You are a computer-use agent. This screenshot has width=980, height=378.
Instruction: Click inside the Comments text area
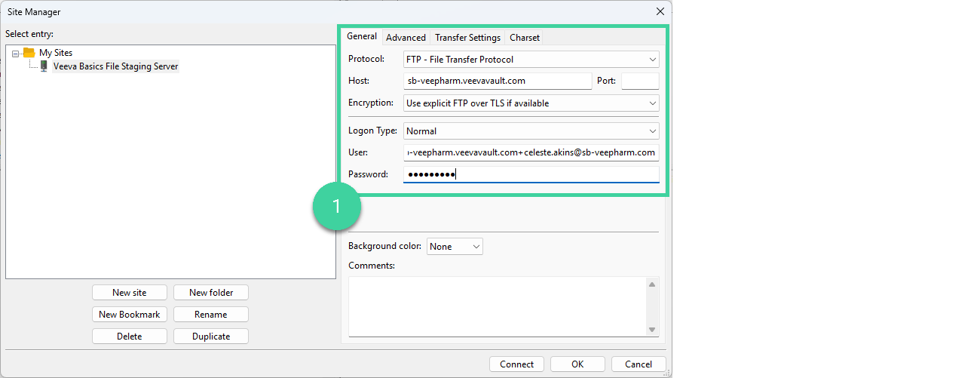pyautogui.click(x=498, y=306)
